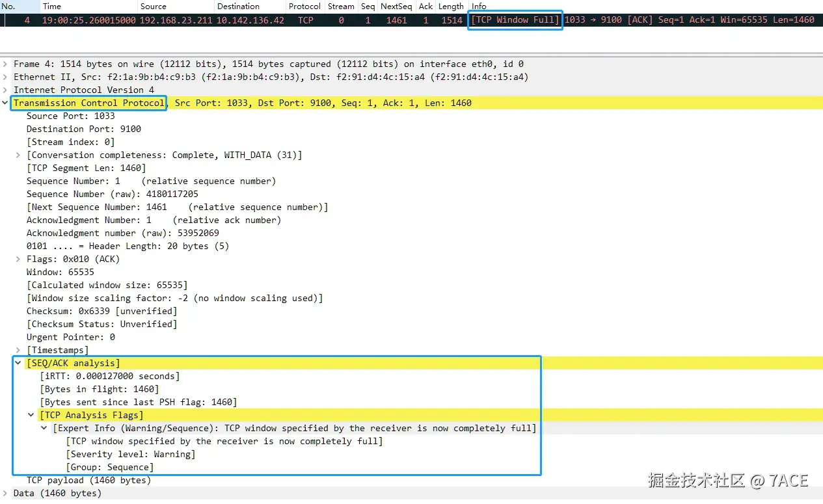
Task: Expand the [Timestamps] entry
Action: pos(18,350)
